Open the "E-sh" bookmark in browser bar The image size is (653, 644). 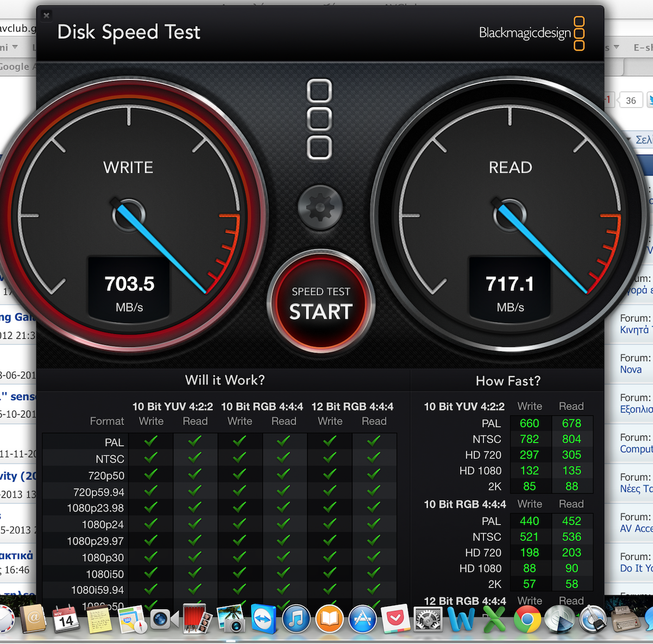(643, 48)
